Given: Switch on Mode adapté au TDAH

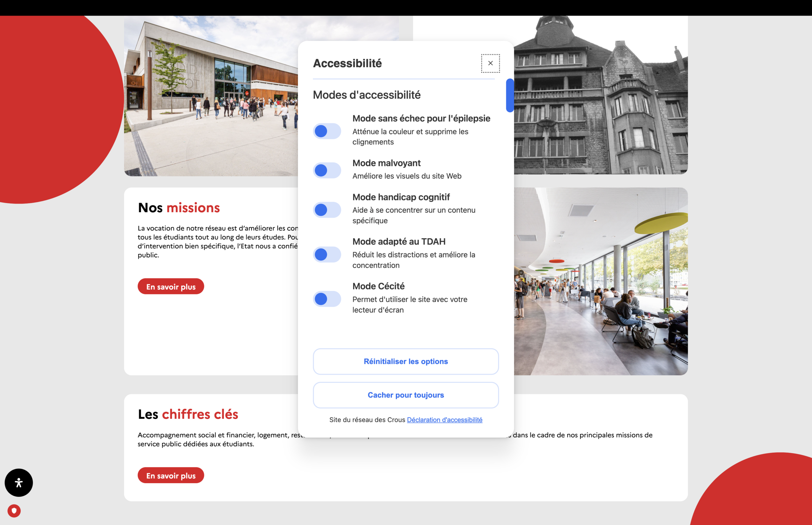Looking at the screenshot, I should 327,254.
